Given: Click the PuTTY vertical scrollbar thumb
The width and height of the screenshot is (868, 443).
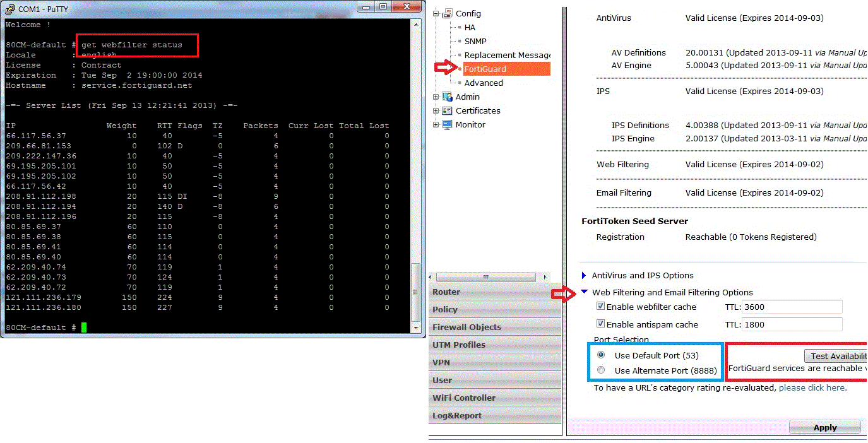Looking at the screenshot, I should tap(415, 292).
